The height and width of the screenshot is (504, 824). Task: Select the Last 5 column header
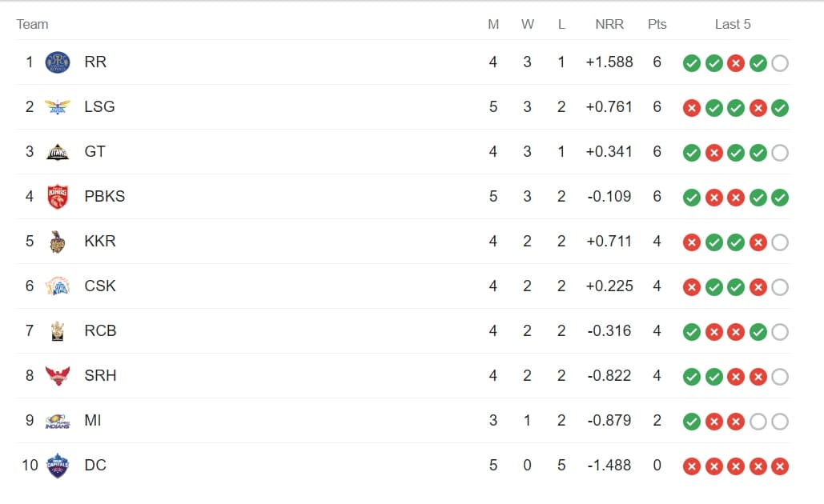[733, 24]
